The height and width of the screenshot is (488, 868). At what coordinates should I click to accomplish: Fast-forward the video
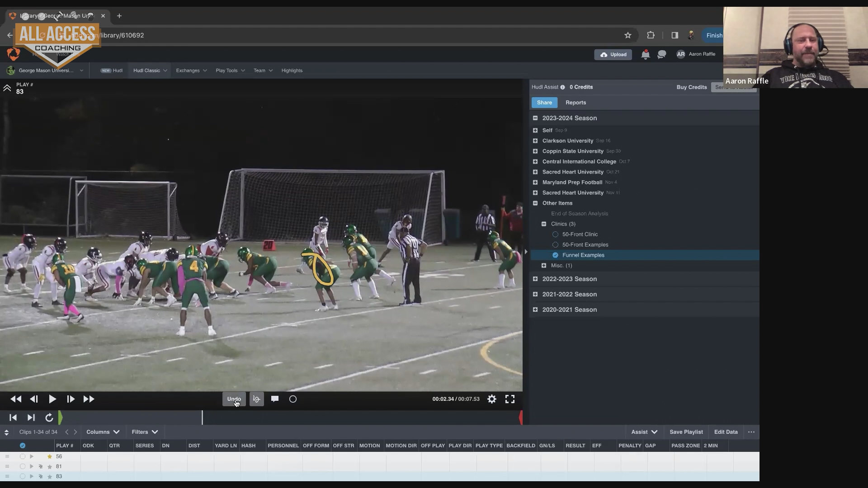(x=89, y=399)
